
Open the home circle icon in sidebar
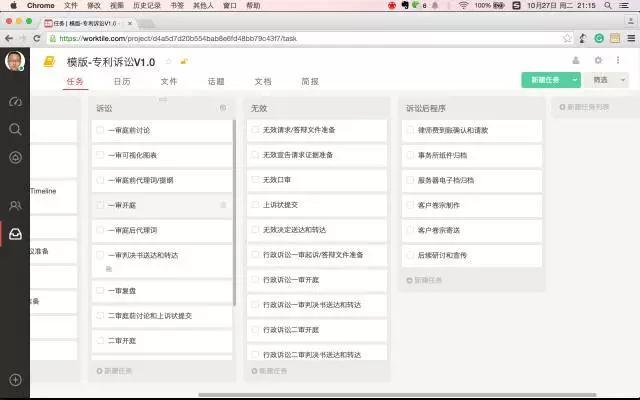[x=16, y=157]
